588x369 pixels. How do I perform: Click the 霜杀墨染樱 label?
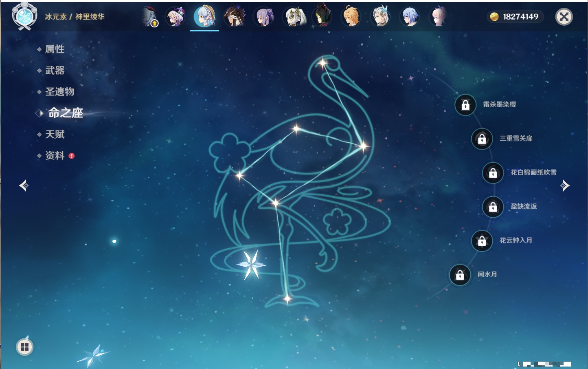(500, 104)
